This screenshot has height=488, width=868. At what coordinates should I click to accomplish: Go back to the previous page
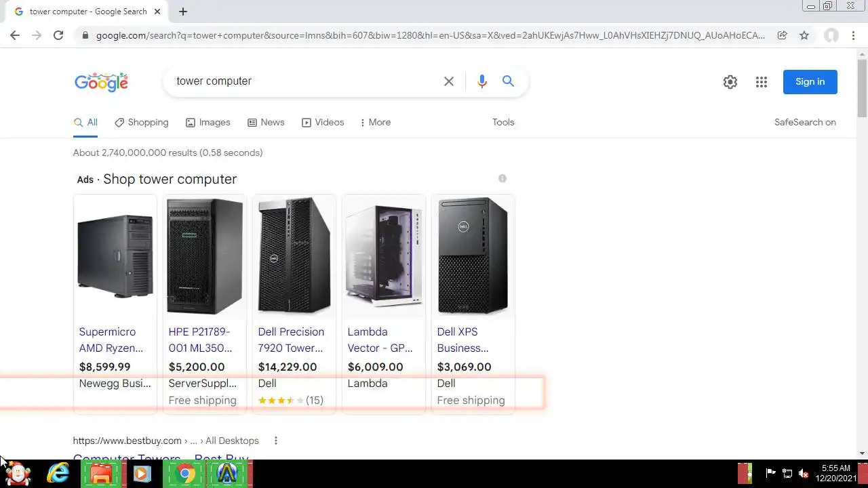click(x=15, y=35)
